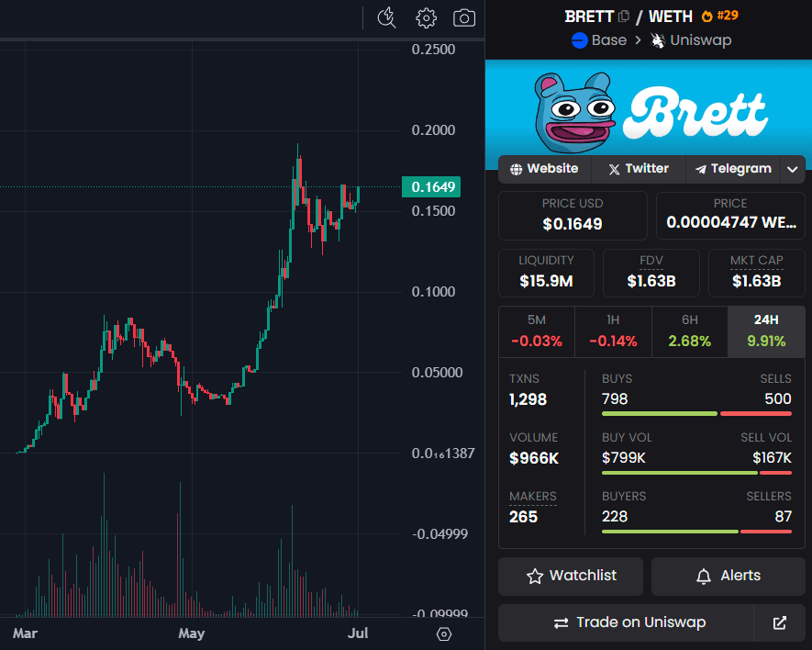The image size is (812, 650).
Task: Click the WETH quote token name
Action: [x=671, y=17]
